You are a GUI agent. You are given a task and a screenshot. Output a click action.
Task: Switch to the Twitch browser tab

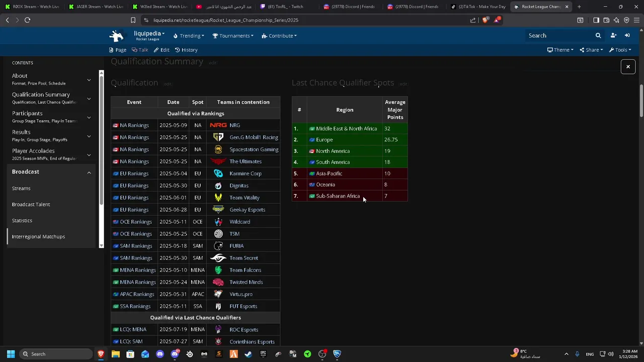coord(285,7)
